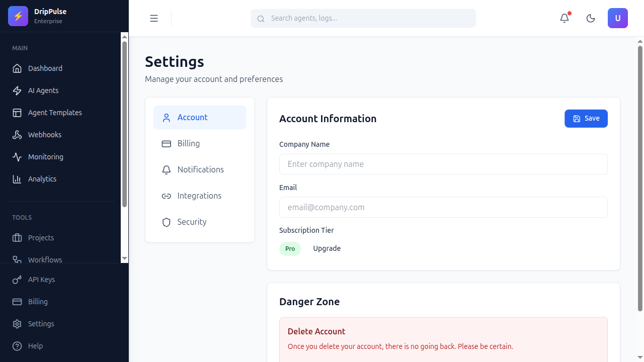Viewport: 644px width, 362px height.
Task: Click Security tab shield icon
Action: pyautogui.click(x=167, y=222)
